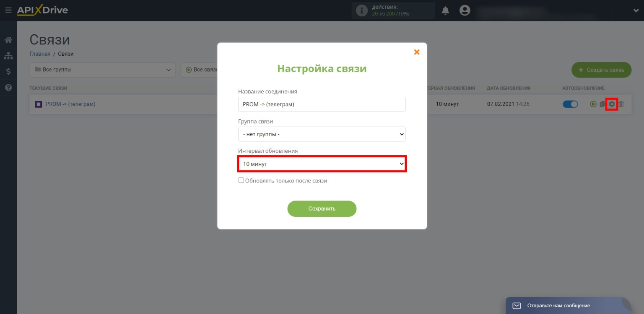Check Обновлять только после связи
Viewport: 644px width, 314px height.
click(x=241, y=180)
